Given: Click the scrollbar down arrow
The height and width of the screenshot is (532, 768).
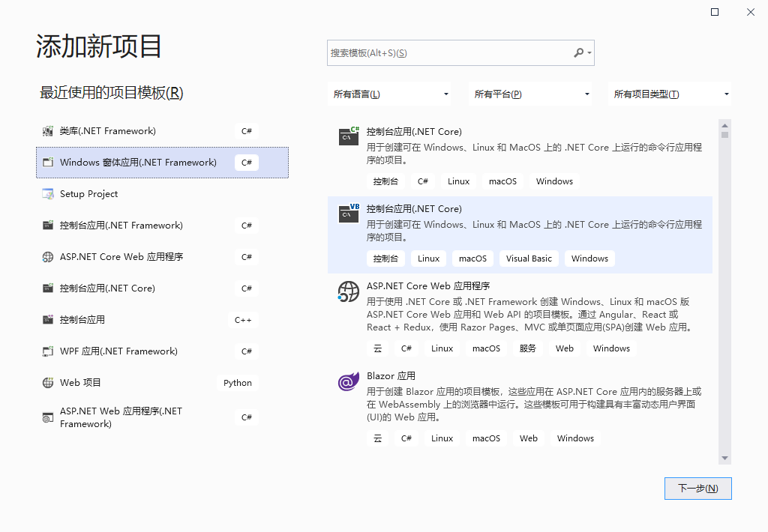Looking at the screenshot, I should coord(724,457).
